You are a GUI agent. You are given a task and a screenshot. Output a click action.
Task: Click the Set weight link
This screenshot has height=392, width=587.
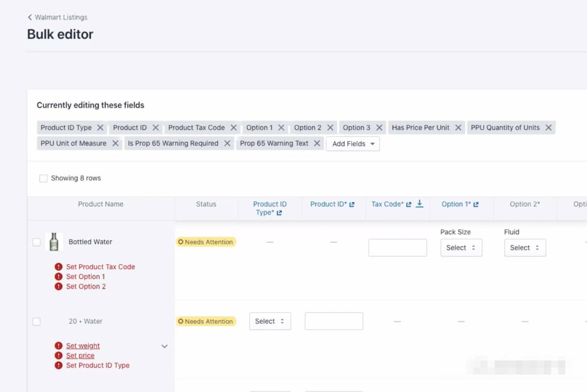pos(83,346)
